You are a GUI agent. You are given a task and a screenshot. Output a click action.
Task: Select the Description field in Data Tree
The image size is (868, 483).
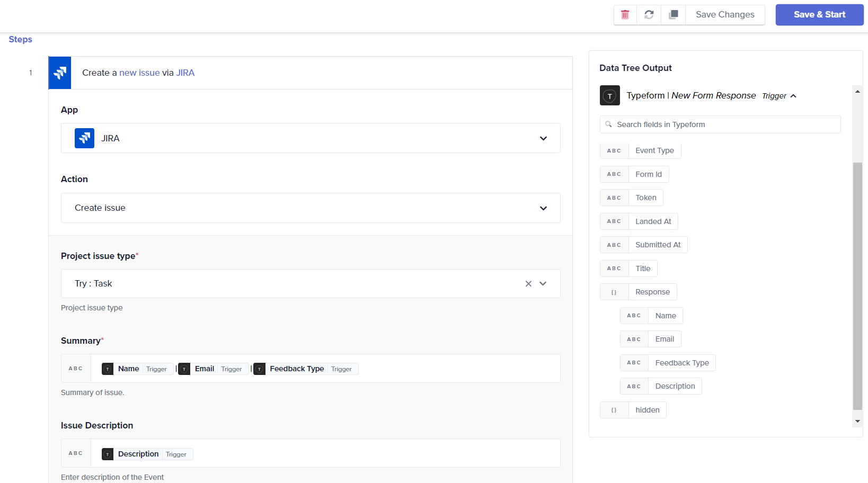point(661,387)
